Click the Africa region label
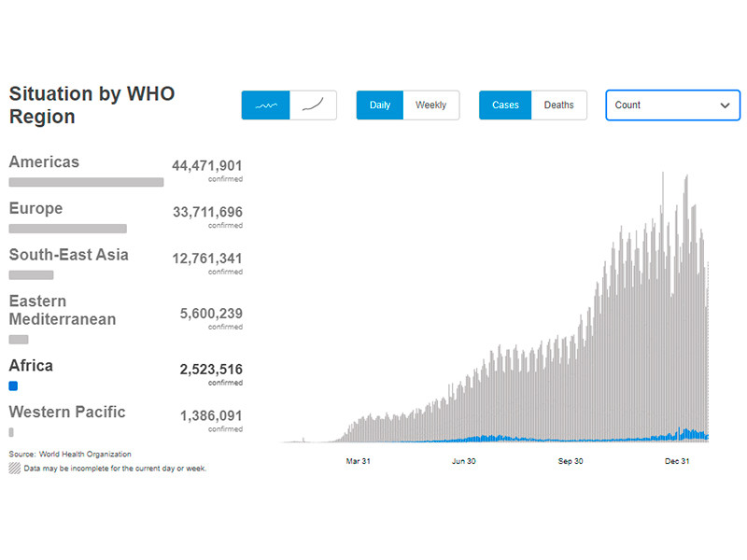 pos(31,366)
